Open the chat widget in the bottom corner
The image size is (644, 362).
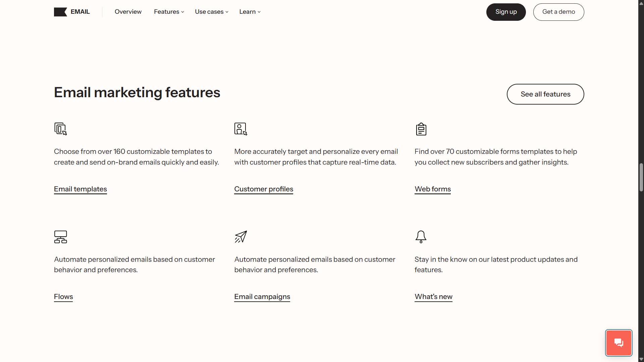618,343
